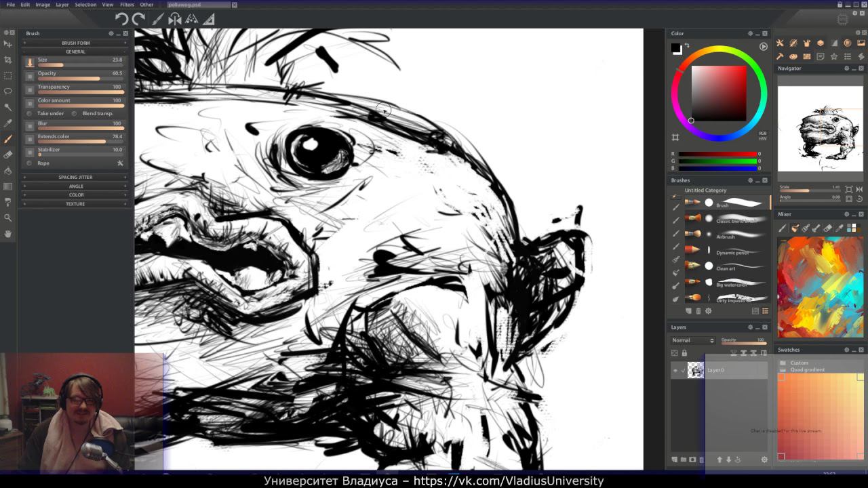Select the Eyedropper tool in left toolbar
This screenshot has height=488, width=868.
coord(8,123)
